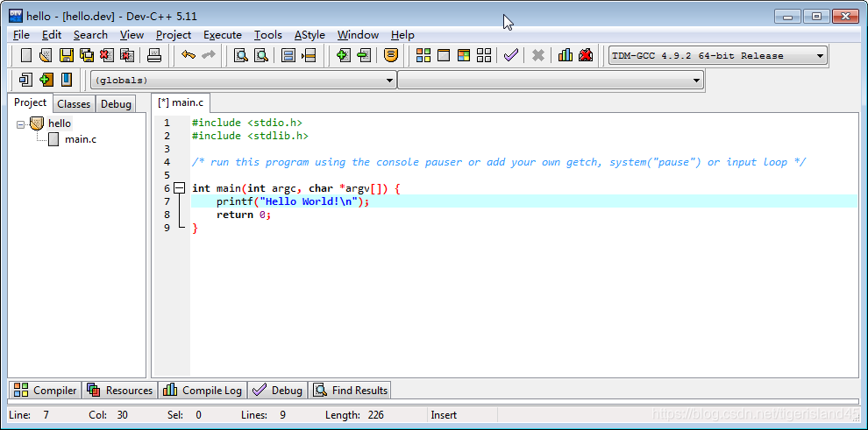Open the Compile Log bottom tab
This screenshot has height=430, width=868.
pos(203,391)
